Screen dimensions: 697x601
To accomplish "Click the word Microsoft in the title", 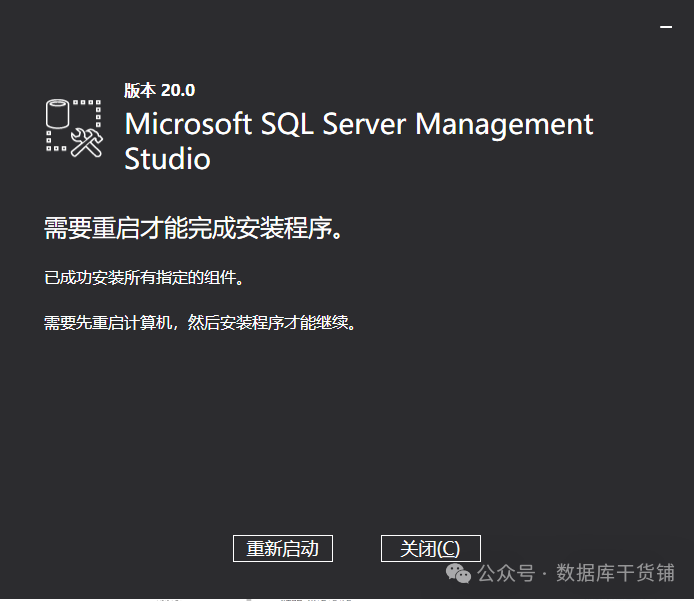I will tap(188, 124).
